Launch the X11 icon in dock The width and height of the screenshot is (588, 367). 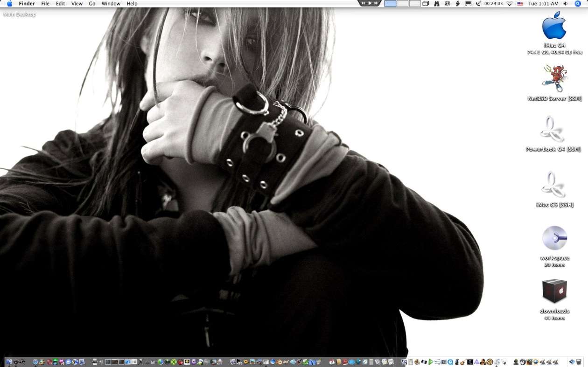tap(140, 361)
